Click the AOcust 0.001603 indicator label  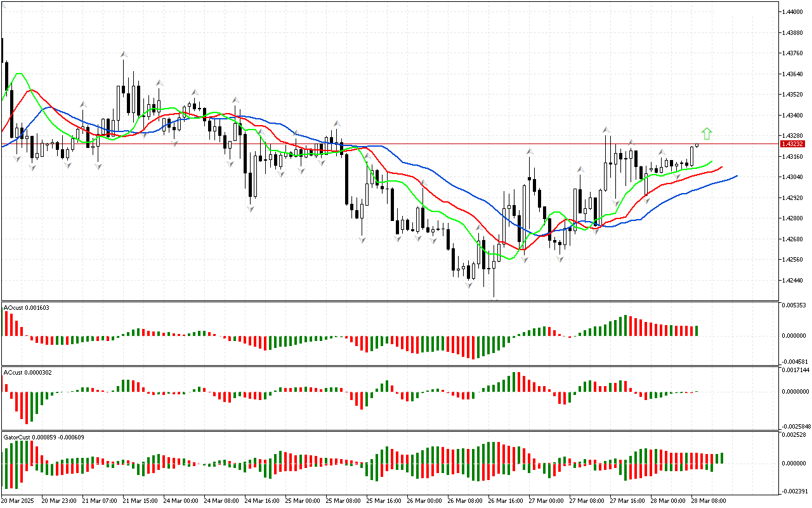pos(26,308)
